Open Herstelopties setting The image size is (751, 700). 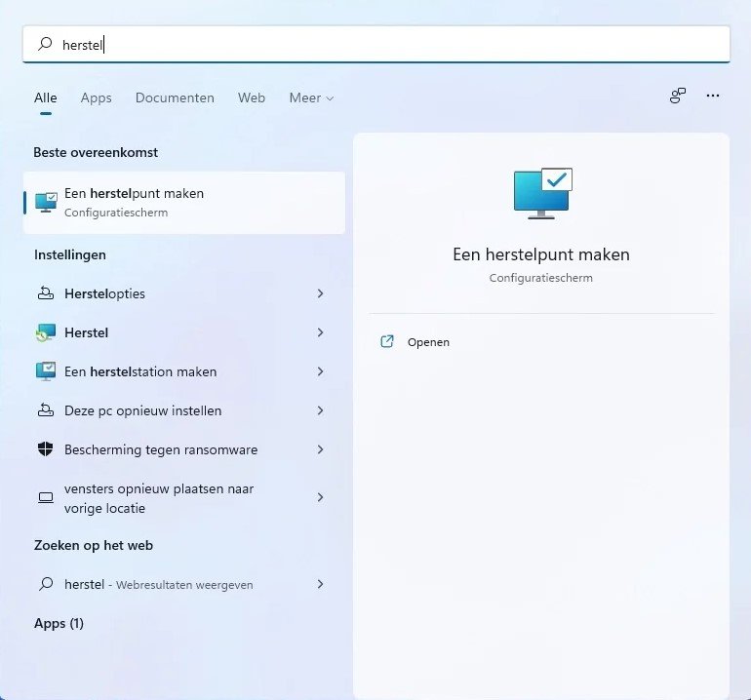coord(184,293)
